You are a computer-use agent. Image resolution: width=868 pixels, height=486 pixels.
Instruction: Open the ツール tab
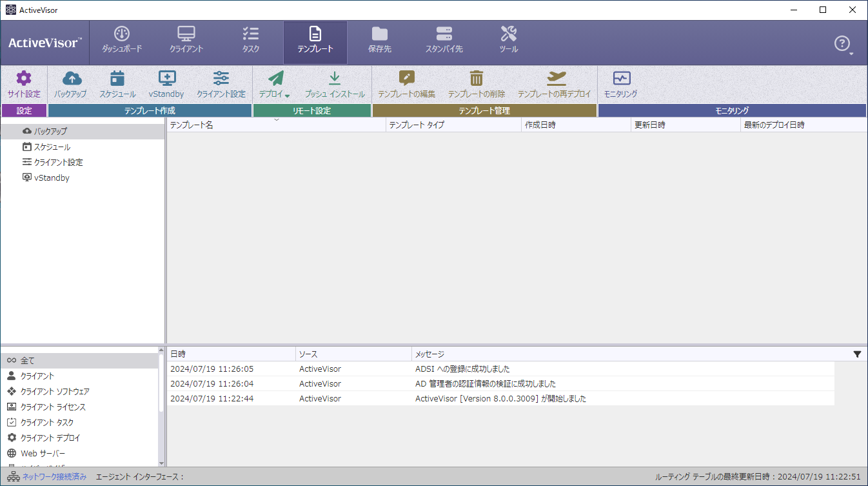click(509, 41)
